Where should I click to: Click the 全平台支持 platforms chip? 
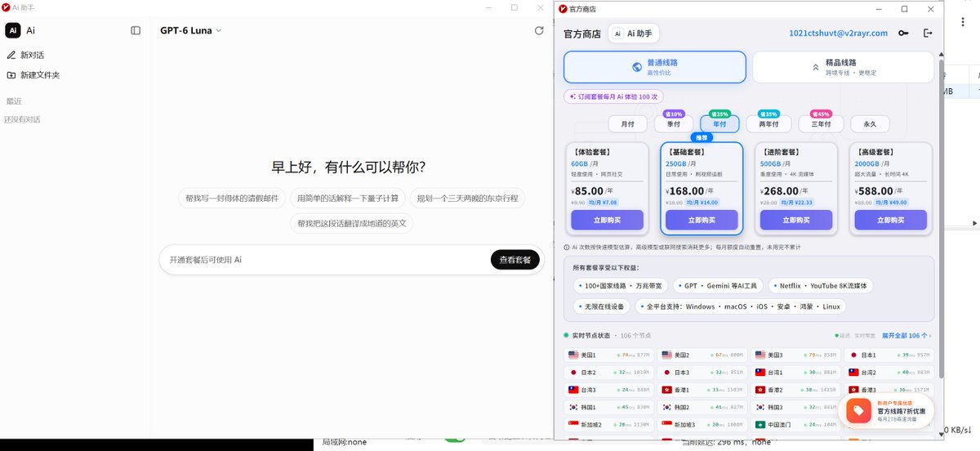[x=742, y=306]
